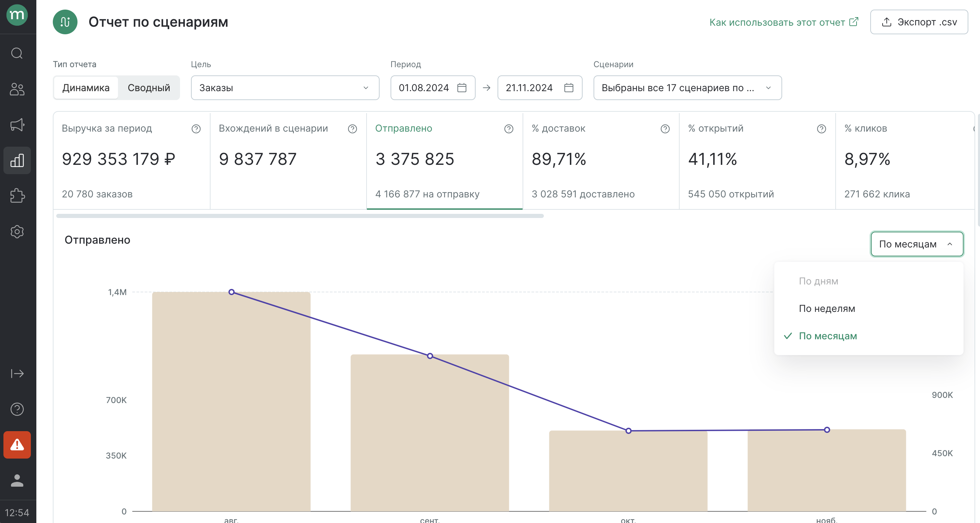Select the % доставок metric card
Image resolution: width=980 pixels, height=523 pixels.
pyautogui.click(x=601, y=161)
